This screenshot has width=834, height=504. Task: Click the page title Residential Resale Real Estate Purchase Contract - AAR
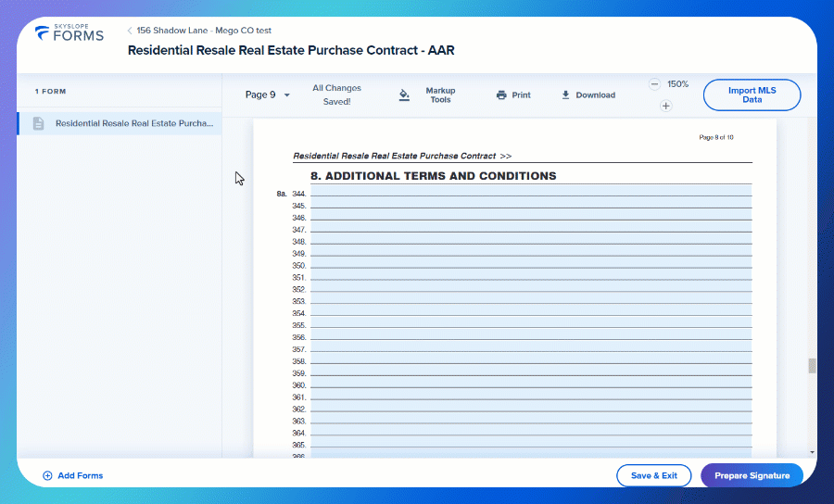coord(291,51)
